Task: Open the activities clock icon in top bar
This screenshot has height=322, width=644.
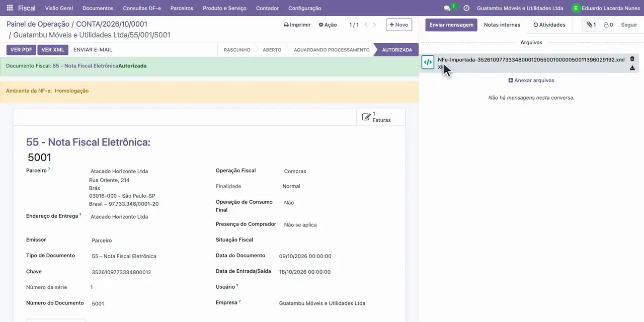Action: (x=466, y=8)
